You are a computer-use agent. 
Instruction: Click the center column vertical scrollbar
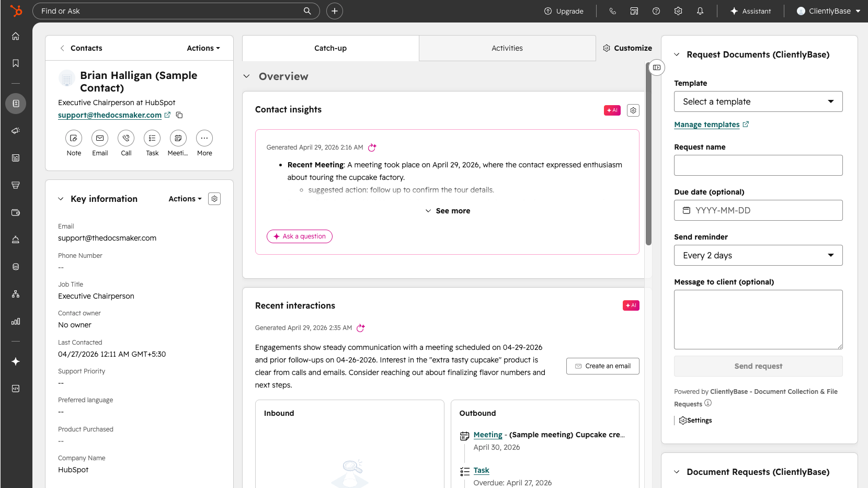pos(648,154)
